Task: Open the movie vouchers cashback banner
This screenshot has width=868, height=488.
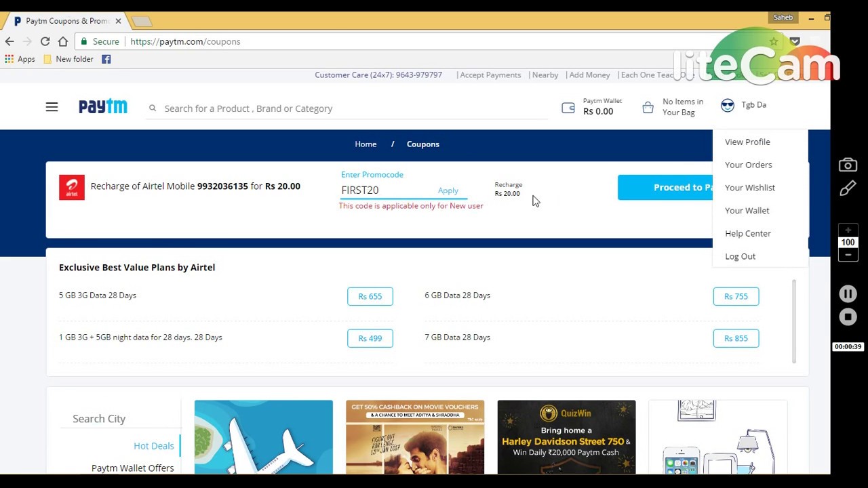Action: (415, 437)
